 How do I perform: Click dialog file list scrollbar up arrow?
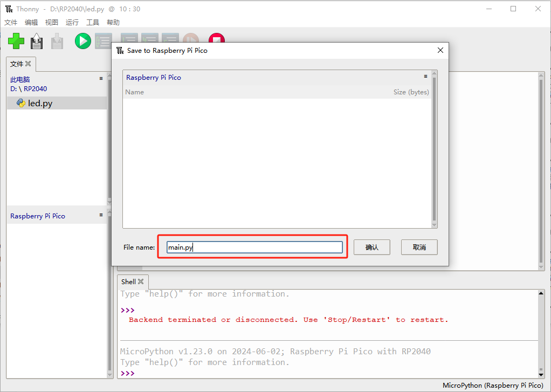click(x=435, y=73)
